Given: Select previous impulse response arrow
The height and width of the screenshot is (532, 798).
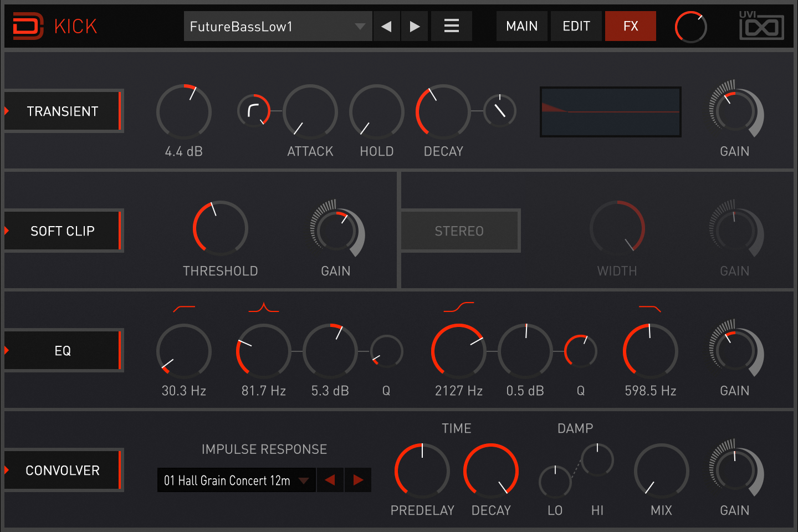Looking at the screenshot, I should [330, 480].
